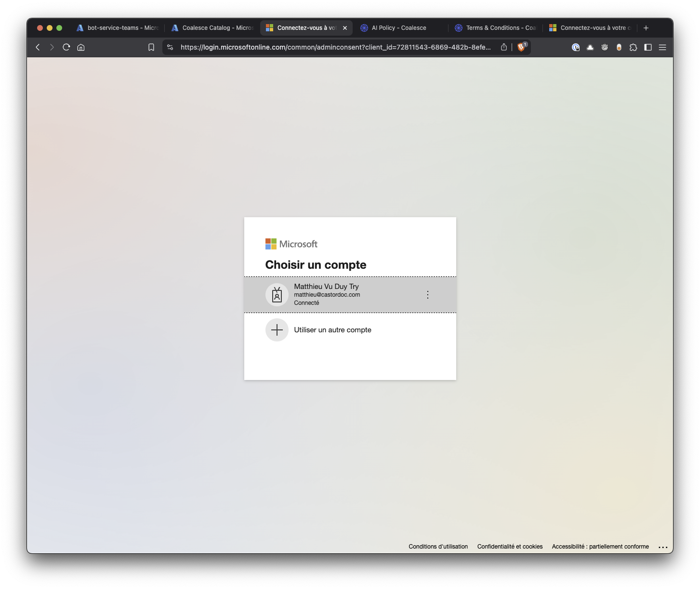The image size is (700, 589).
Task: Open the browser hamburger menu
Action: click(662, 47)
